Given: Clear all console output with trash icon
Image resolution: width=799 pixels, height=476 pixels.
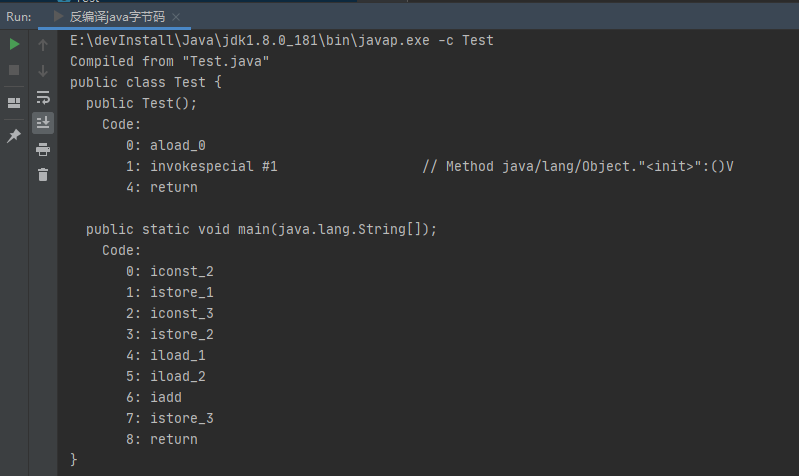Looking at the screenshot, I should coord(43,175).
